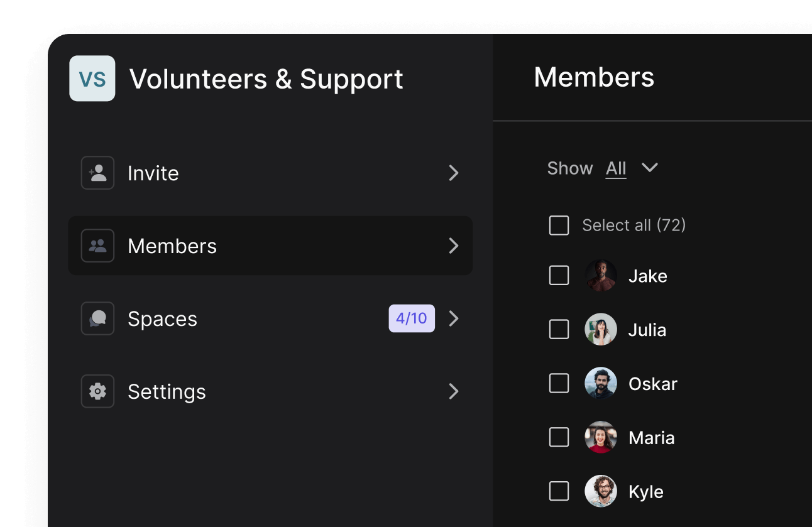Select member Kyle
Screen dimensions: 812x527
pyautogui.click(x=645, y=491)
